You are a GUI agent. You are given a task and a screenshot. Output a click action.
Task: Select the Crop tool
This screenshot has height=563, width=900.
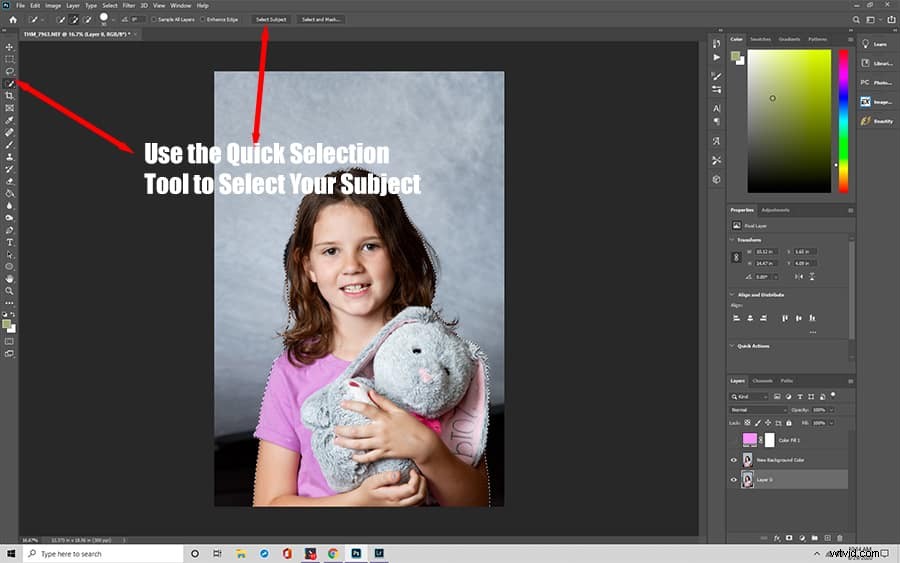tap(9, 96)
